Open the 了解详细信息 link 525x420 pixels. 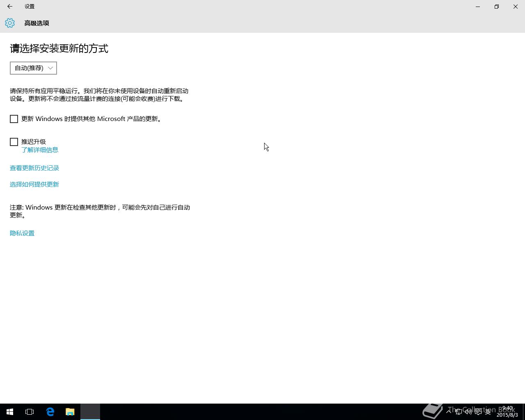[40, 150]
